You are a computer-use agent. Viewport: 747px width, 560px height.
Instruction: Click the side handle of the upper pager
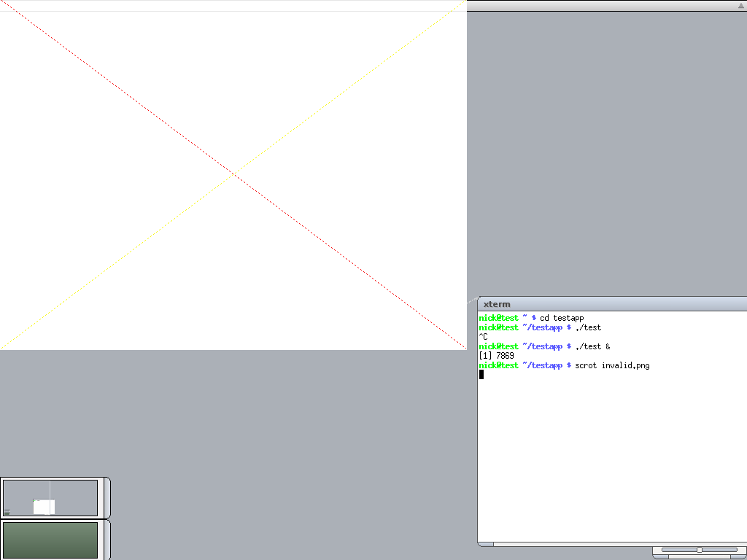(x=107, y=497)
